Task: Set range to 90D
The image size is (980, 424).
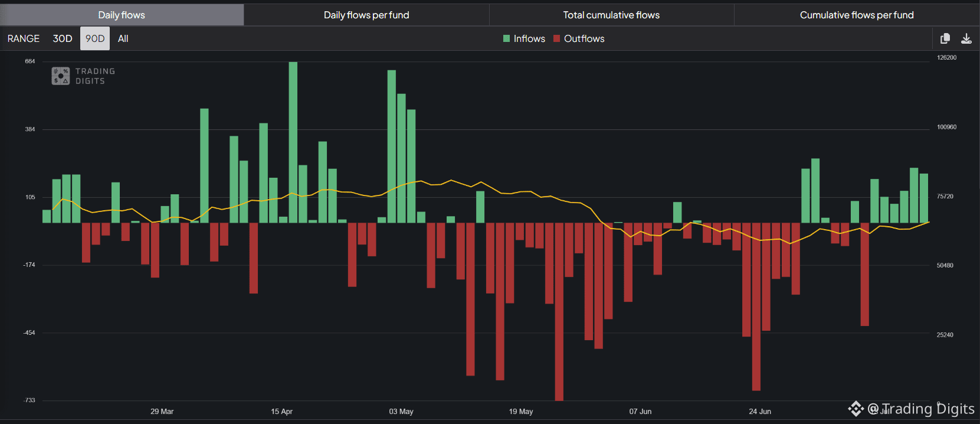Action: pos(95,38)
